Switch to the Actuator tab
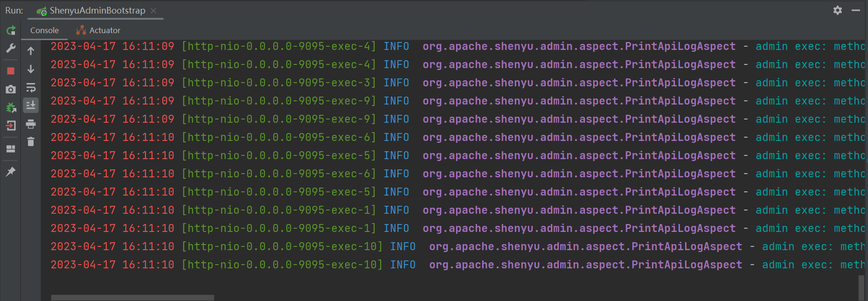 tap(98, 30)
